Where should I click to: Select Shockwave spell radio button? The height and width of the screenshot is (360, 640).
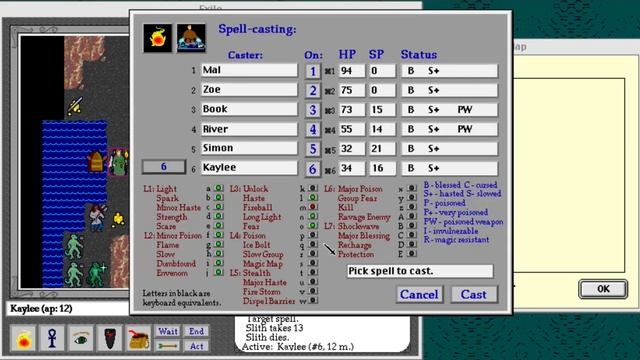click(x=411, y=226)
